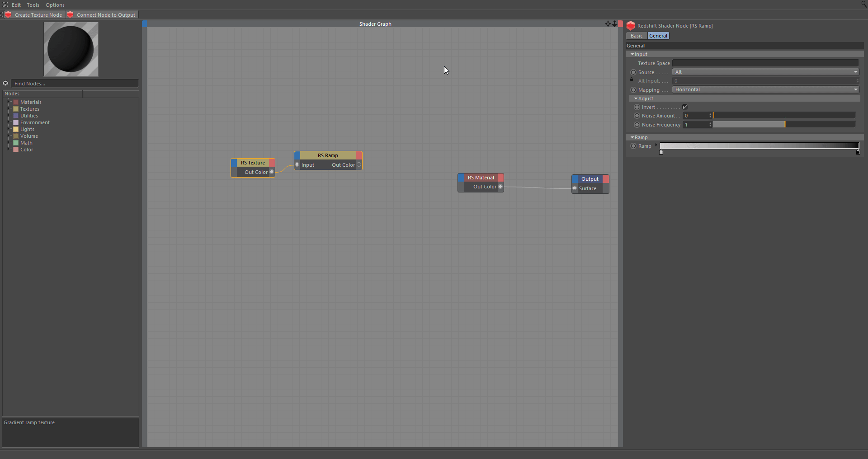The image size is (868, 459).
Task: Toggle the Source animation circle
Action: (x=633, y=72)
